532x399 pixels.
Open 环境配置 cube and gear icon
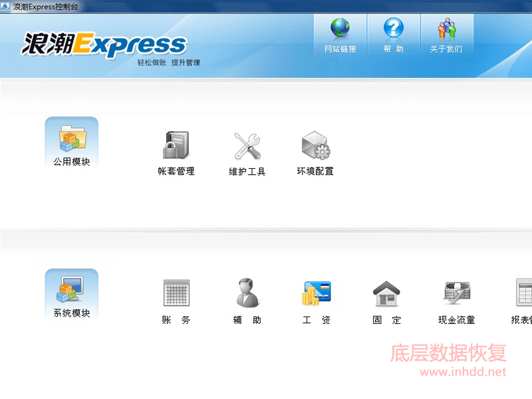tap(315, 145)
